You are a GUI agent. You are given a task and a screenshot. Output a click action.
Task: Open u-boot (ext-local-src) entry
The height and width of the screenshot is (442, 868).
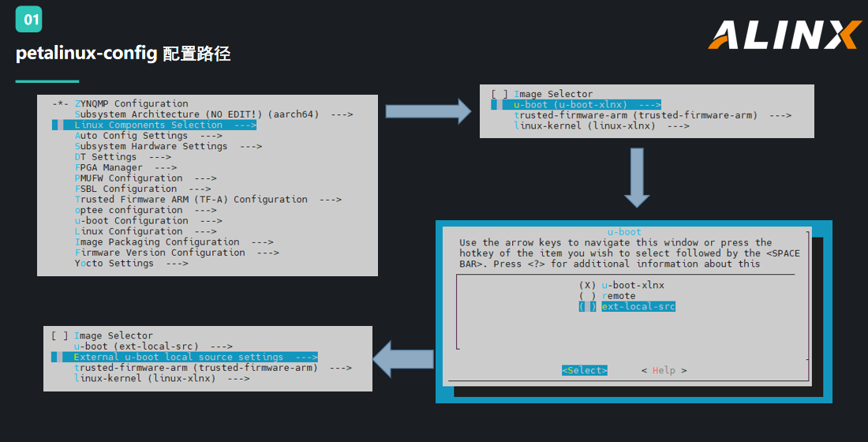point(153,346)
